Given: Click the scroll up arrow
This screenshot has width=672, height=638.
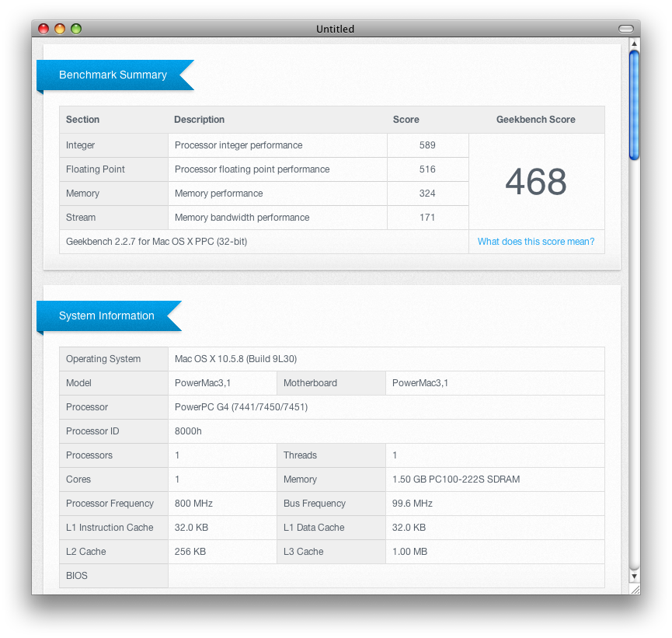Looking at the screenshot, I should pyautogui.click(x=634, y=44).
